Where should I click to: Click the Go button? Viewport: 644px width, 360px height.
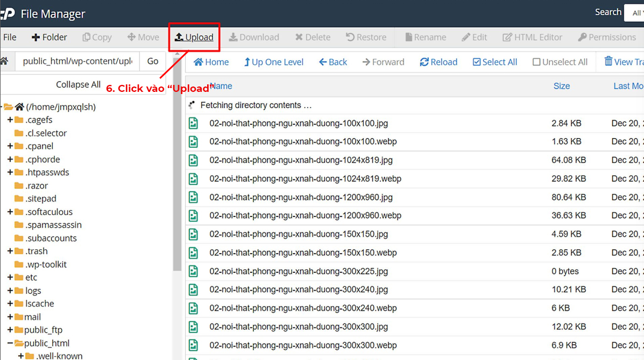153,61
